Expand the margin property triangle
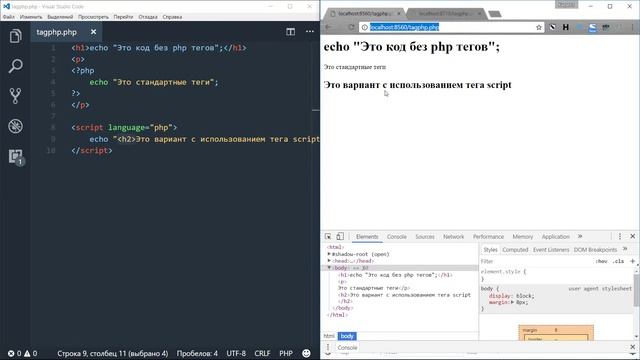 tap(512, 302)
